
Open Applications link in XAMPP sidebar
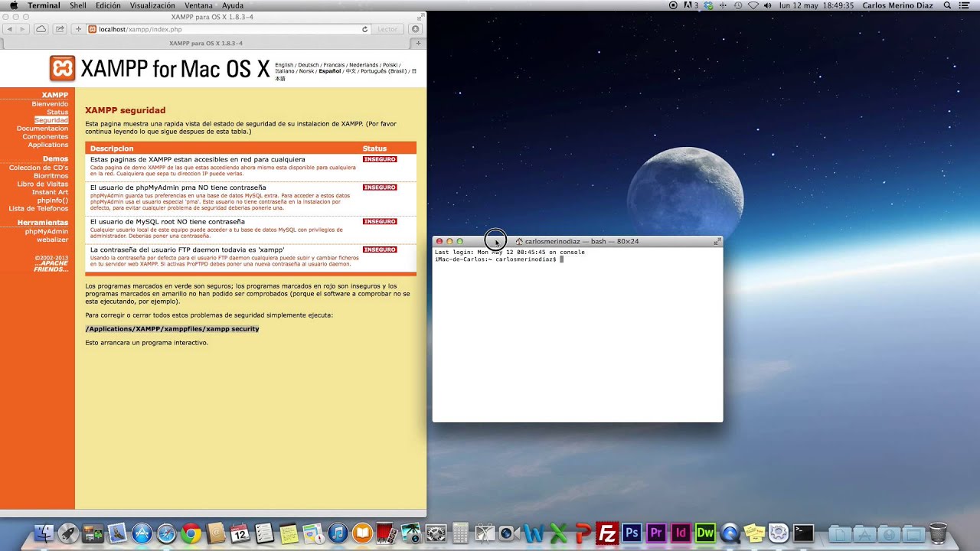(x=48, y=145)
